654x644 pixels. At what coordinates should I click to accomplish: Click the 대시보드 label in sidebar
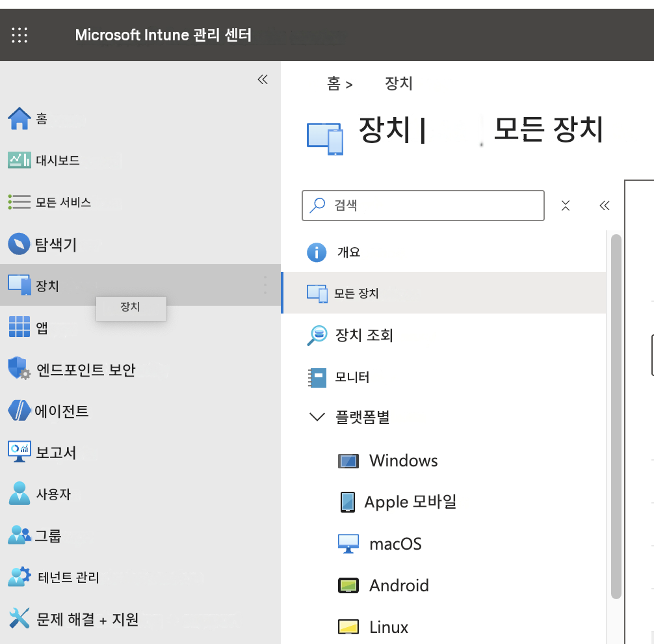click(x=58, y=160)
